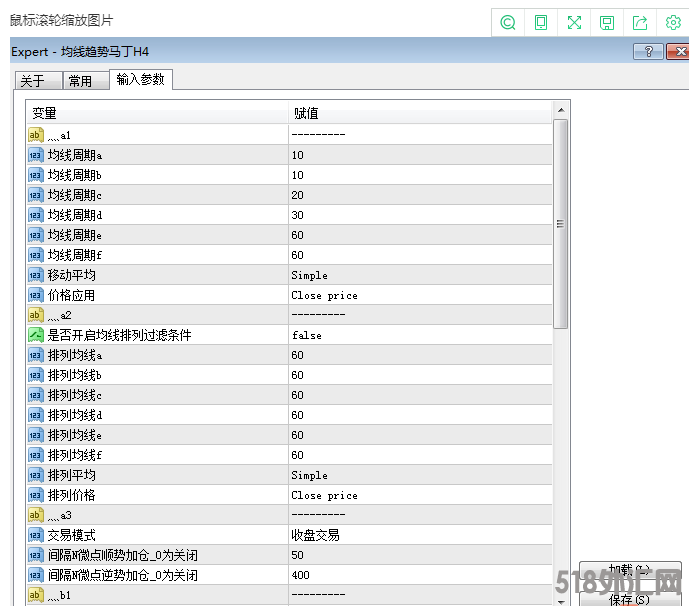The width and height of the screenshot is (689, 606).
Task: Edit the 均线周期e value 60
Action: click(420, 235)
